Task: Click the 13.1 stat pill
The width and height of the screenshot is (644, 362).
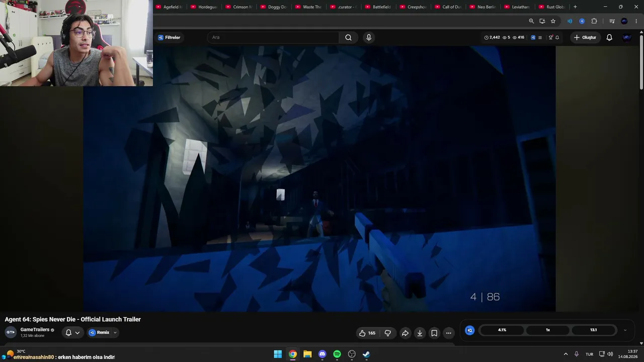Action: 594,330
